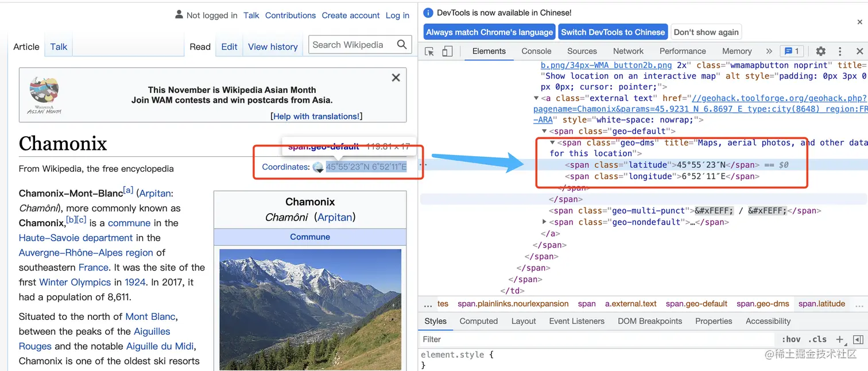Dismiss the DevTools language notification

(859, 22)
